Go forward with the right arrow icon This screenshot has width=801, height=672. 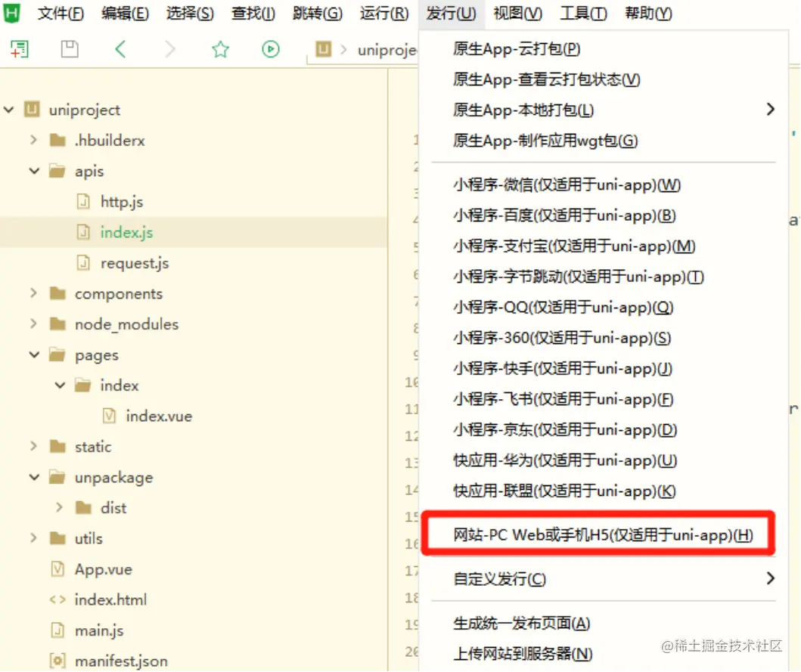coord(170,49)
